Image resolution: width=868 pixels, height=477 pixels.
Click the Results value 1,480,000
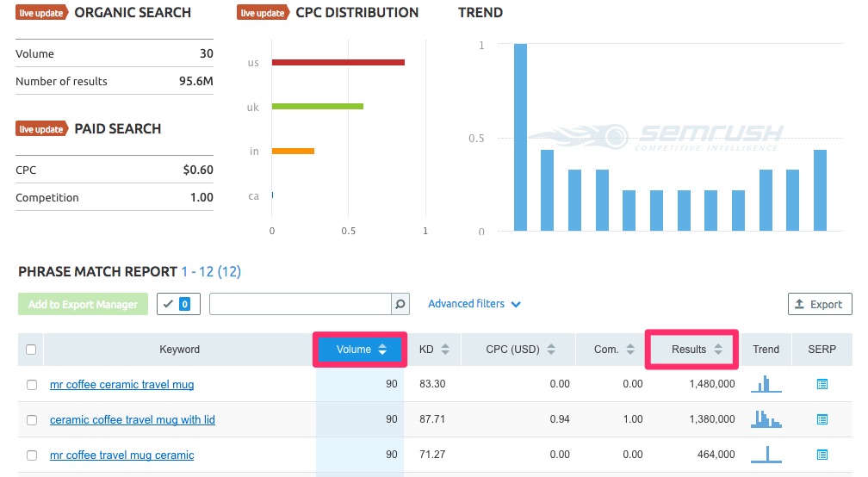pyautogui.click(x=712, y=384)
